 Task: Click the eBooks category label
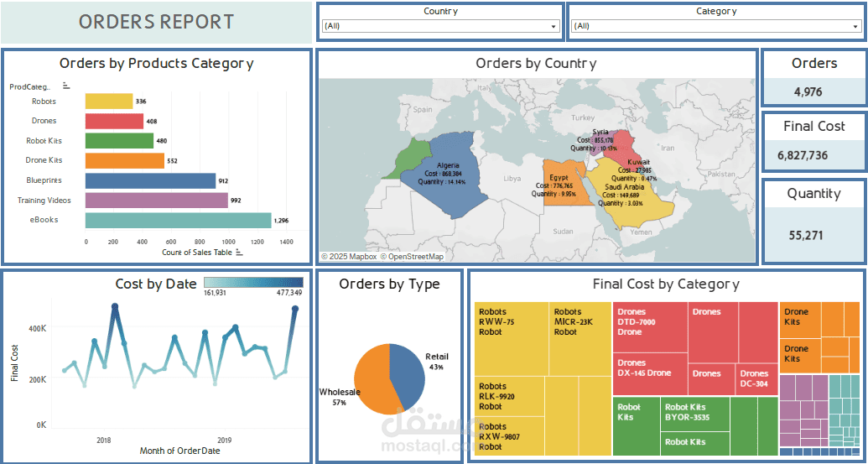click(x=44, y=221)
